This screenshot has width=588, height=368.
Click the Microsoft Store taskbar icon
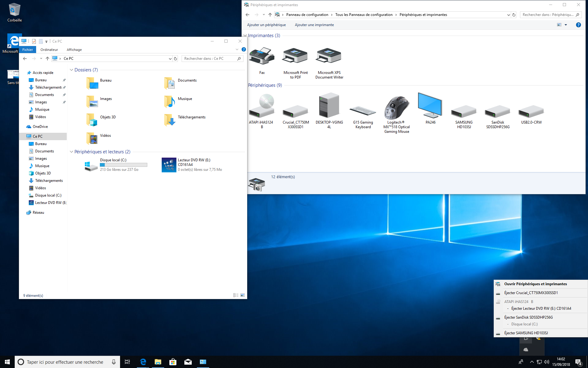point(173,362)
